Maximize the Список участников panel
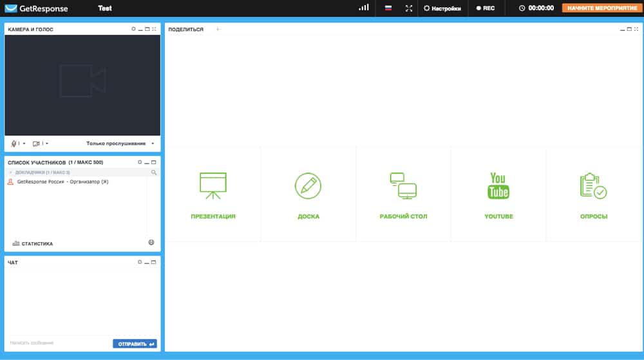644x360 pixels. [x=154, y=162]
